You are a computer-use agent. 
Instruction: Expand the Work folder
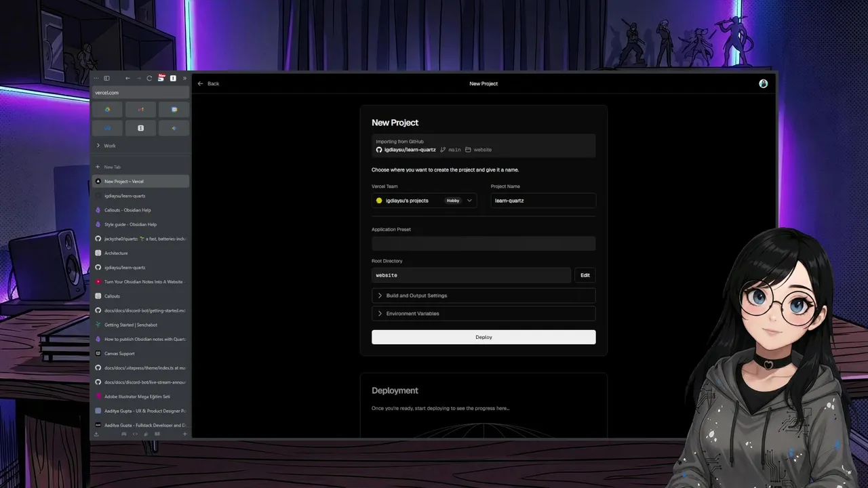tap(140, 146)
